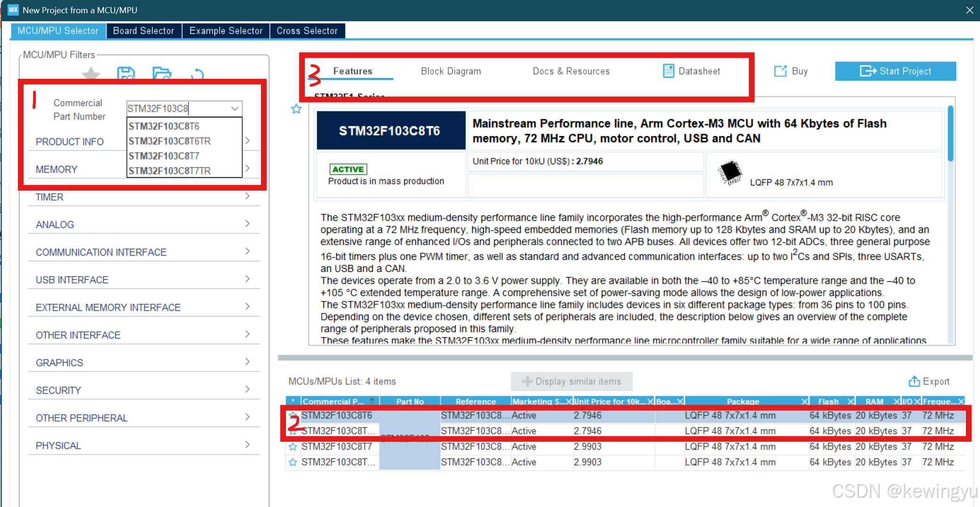Load saved search filters folder icon

point(162,73)
